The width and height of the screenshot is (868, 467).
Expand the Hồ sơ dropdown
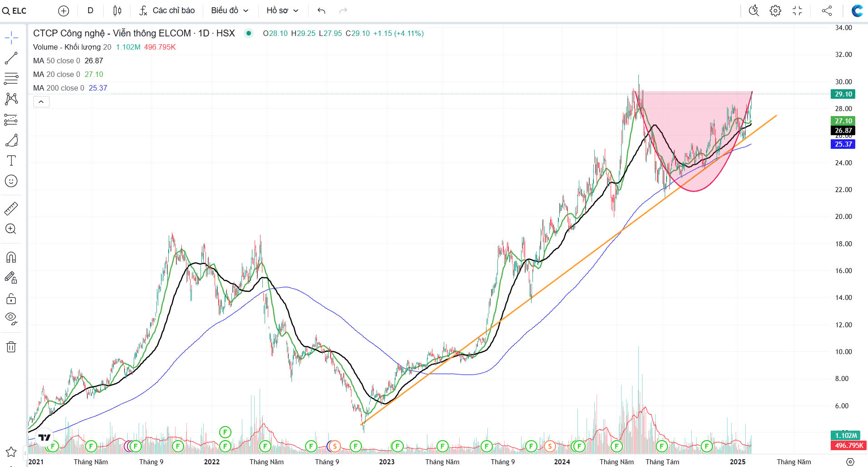click(x=282, y=10)
